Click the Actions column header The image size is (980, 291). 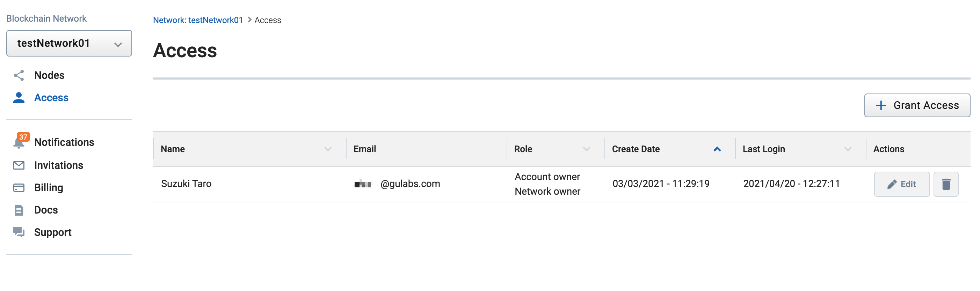888,149
